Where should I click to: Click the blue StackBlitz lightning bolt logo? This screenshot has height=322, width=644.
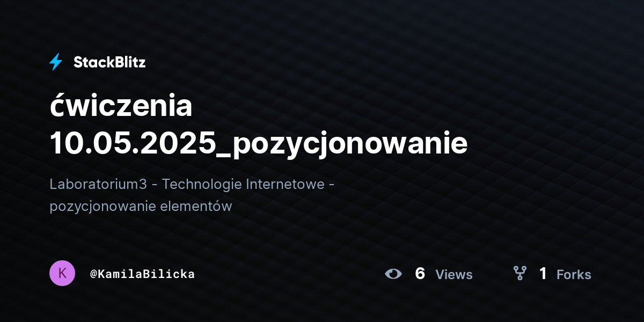click(56, 62)
